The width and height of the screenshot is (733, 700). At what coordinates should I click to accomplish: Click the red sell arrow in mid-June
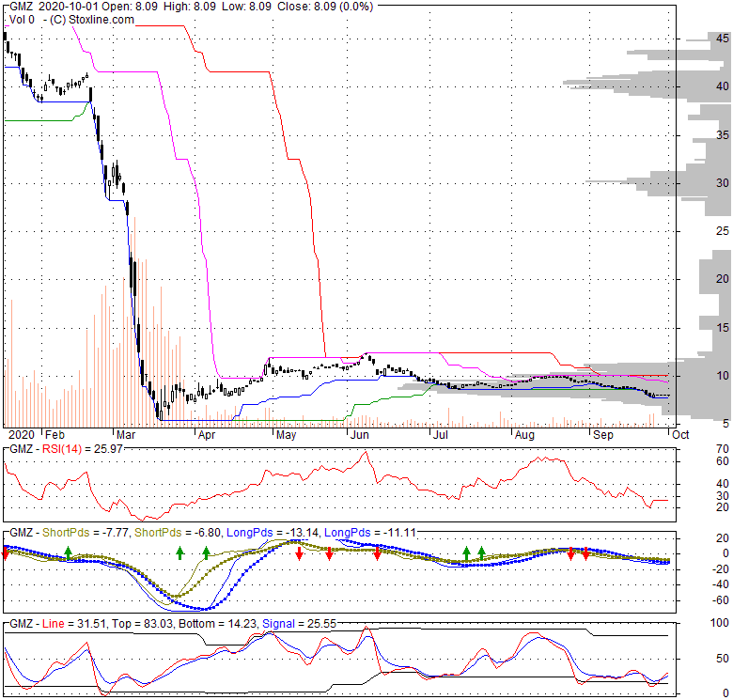(377, 553)
